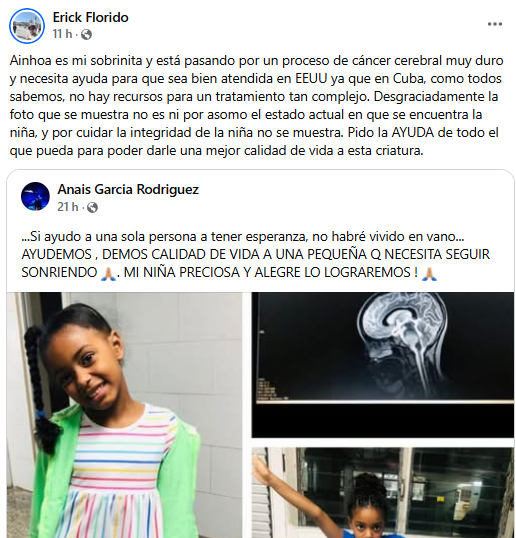Open photo of girl in green jacket
516x538 pixels.
pos(125,415)
